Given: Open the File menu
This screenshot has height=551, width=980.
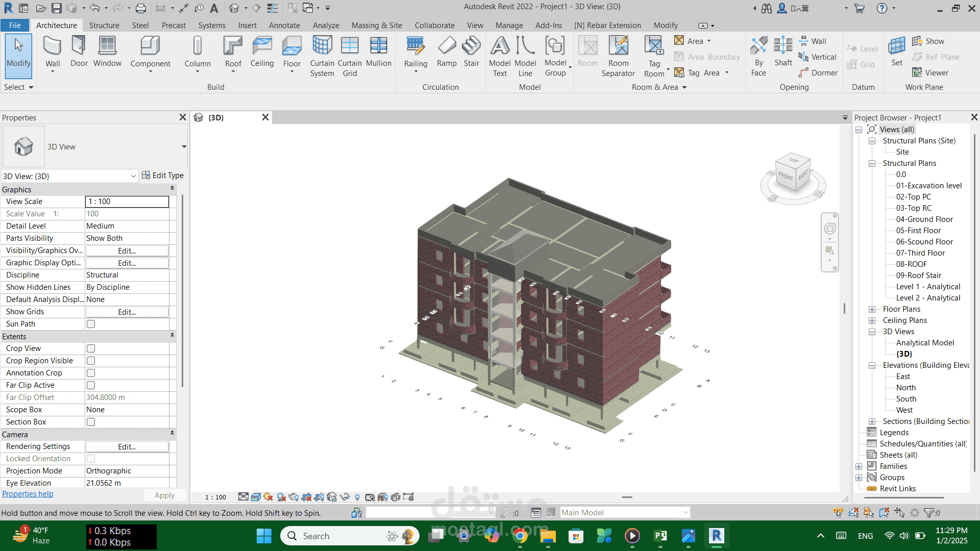Looking at the screenshot, I should (x=15, y=25).
